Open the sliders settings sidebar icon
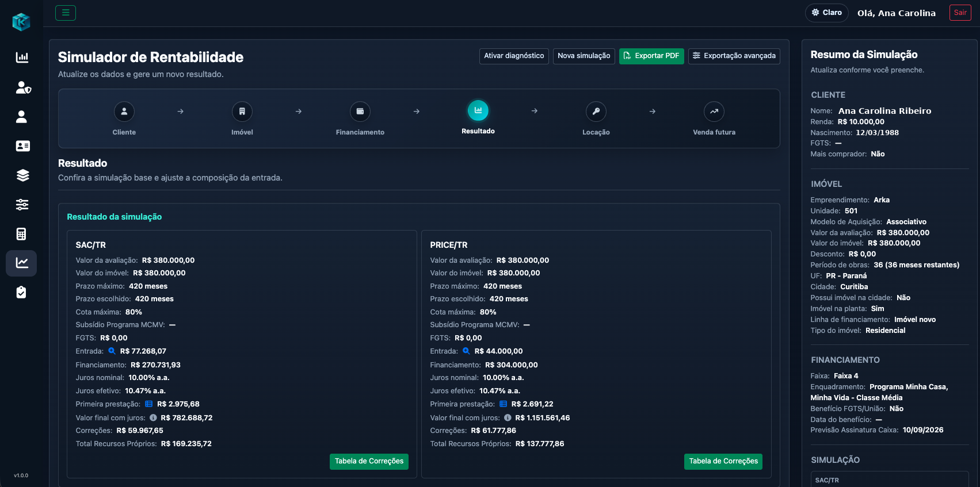 coord(22,205)
